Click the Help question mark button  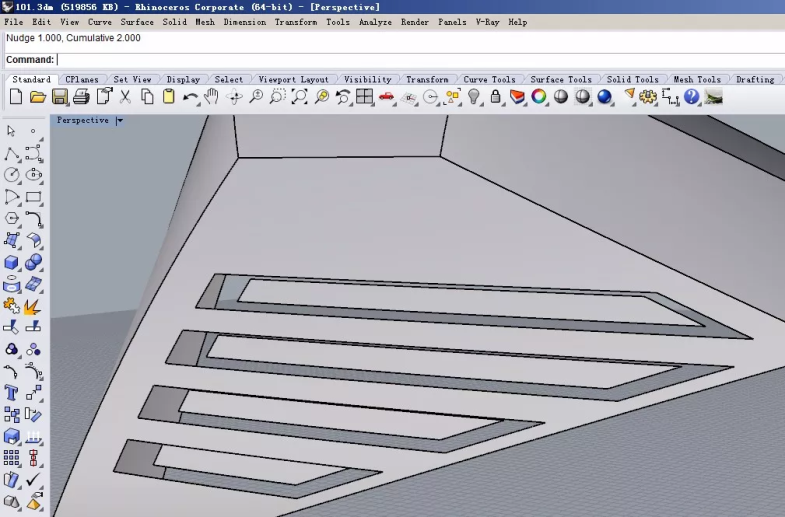pos(692,97)
